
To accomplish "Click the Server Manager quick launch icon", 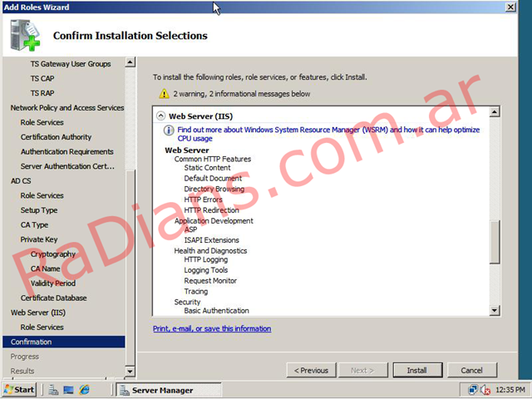I will tap(52, 390).
